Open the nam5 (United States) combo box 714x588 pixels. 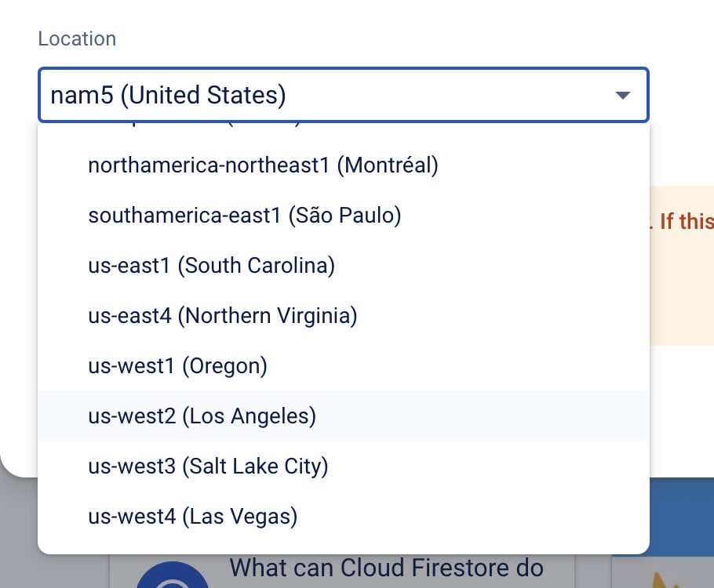(x=344, y=95)
